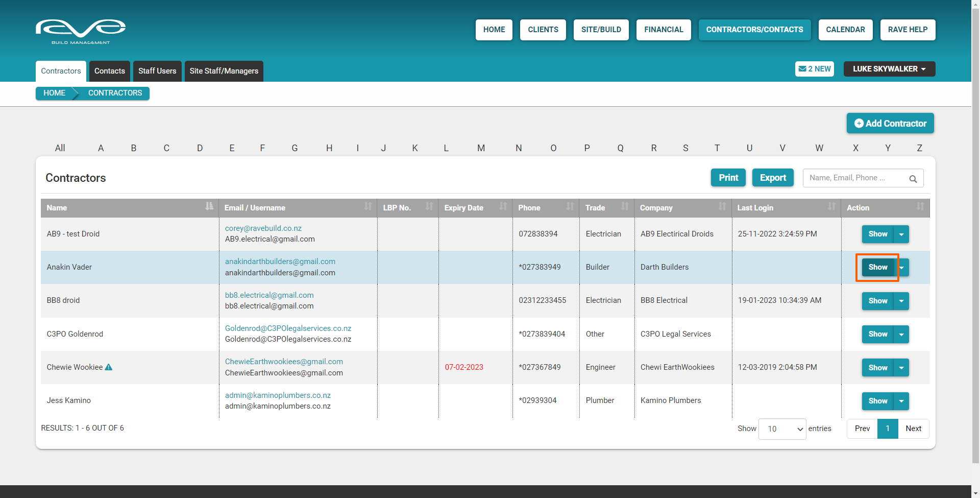The image size is (980, 498).
Task: Open the Staff Users tab
Action: click(x=157, y=71)
